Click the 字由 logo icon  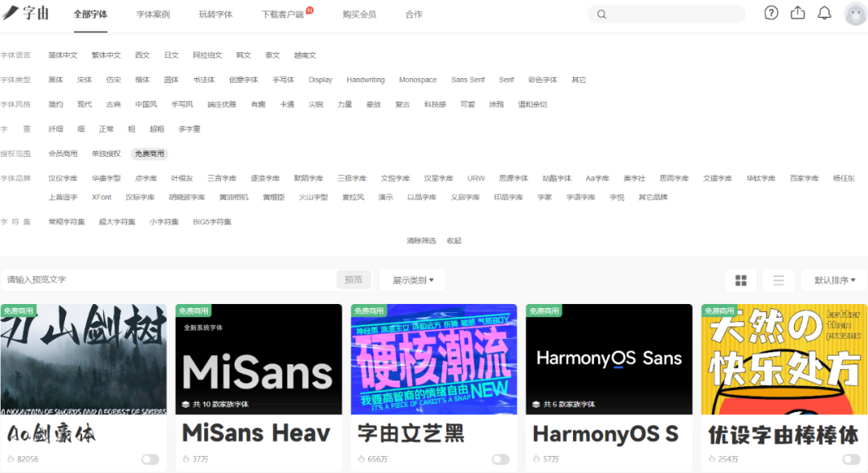pos(26,13)
